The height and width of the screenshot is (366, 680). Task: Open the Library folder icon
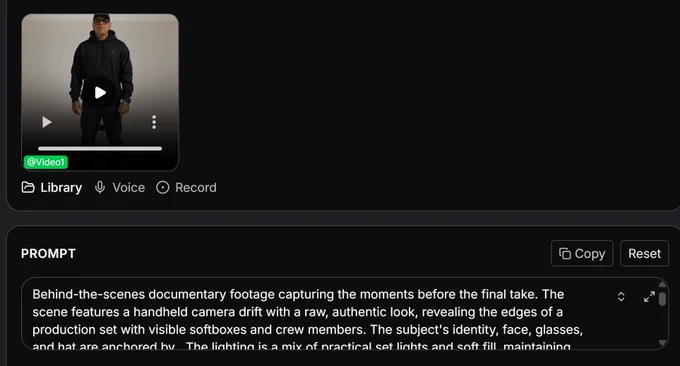click(28, 187)
